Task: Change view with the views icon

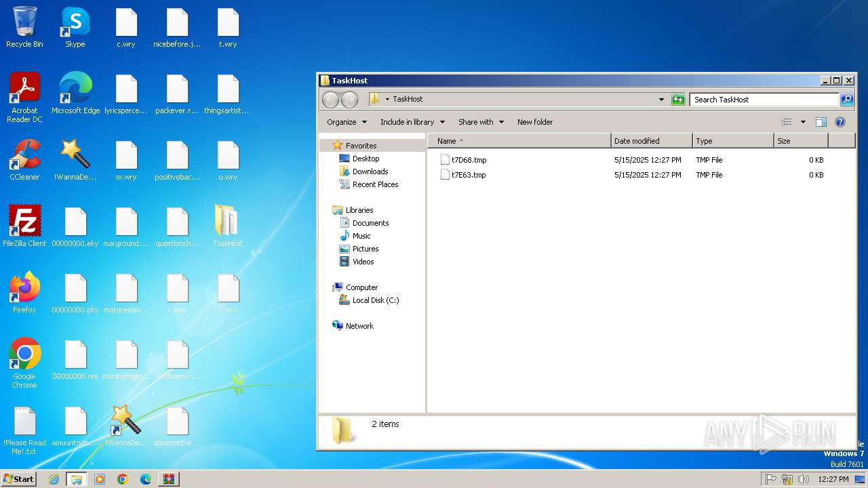Action: (787, 122)
